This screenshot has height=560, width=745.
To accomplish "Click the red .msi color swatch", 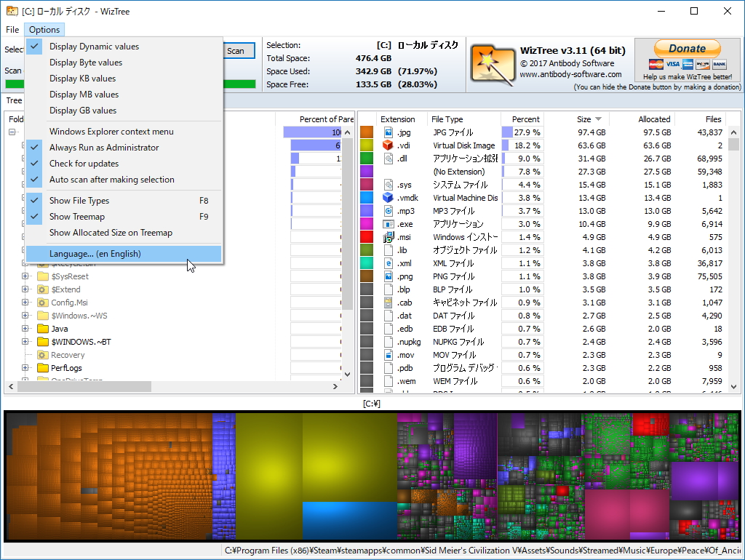I will click(x=367, y=237).
